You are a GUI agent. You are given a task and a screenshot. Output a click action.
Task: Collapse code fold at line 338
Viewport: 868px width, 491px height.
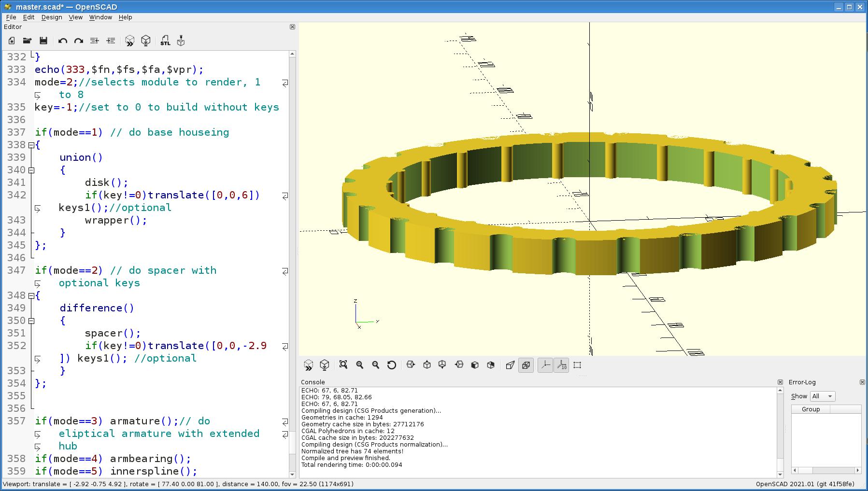point(31,145)
